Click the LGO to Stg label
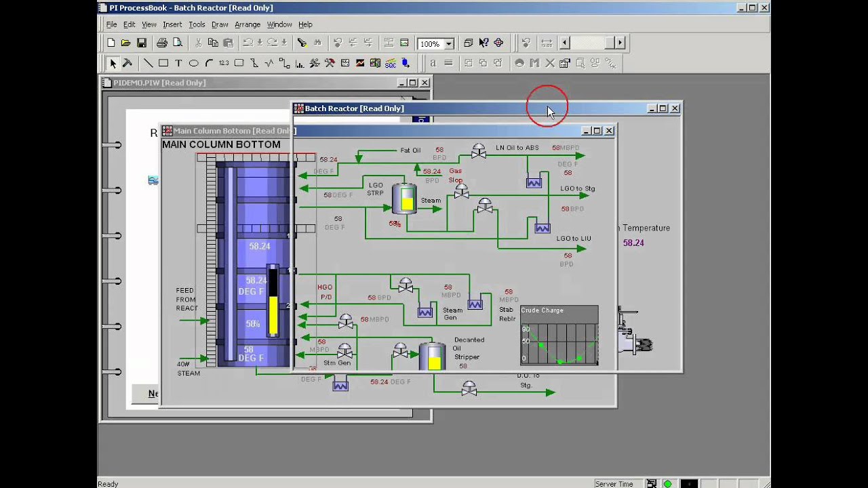868x488 pixels. point(578,188)
